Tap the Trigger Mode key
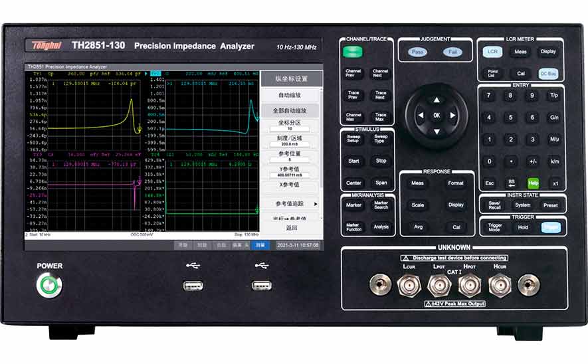This screenshot has height=364, width=588. click(494, 227)
